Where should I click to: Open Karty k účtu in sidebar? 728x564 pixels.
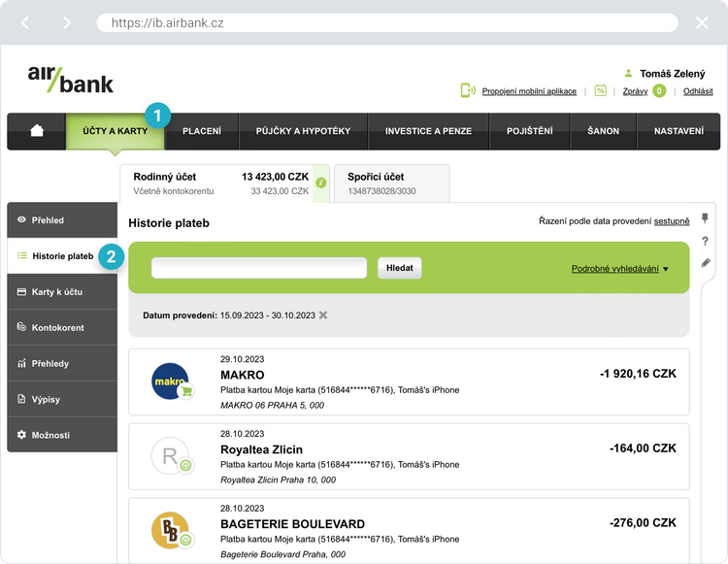pyautogui.click(x=62, y=292)
